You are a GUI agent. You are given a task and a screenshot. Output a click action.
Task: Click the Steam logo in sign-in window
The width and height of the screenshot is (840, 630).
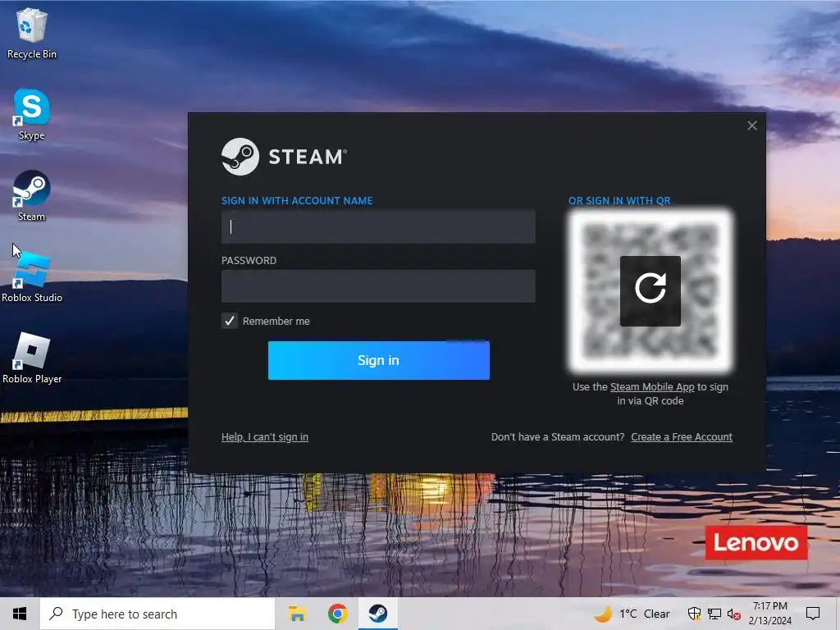click(284, 157)
